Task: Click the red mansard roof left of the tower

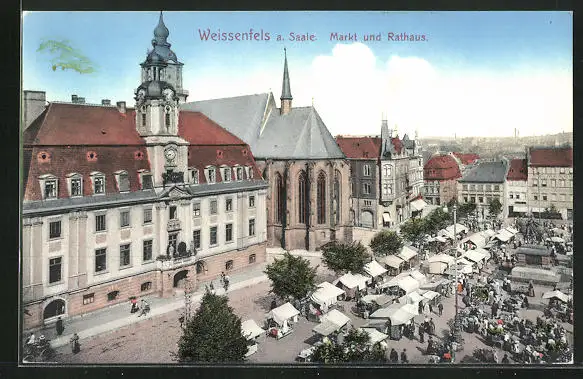Action: pos(84,125)
